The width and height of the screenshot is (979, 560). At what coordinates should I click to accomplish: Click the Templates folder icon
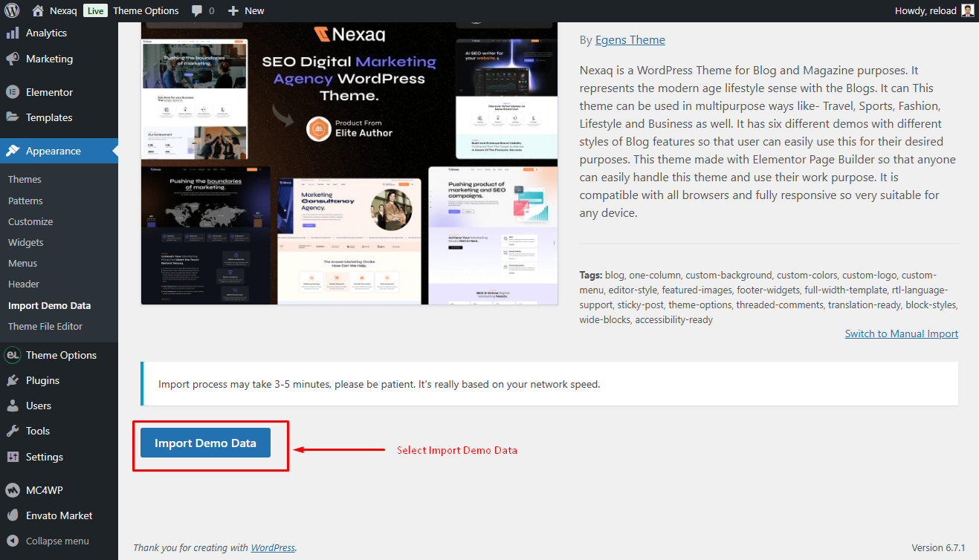point(13,117)
